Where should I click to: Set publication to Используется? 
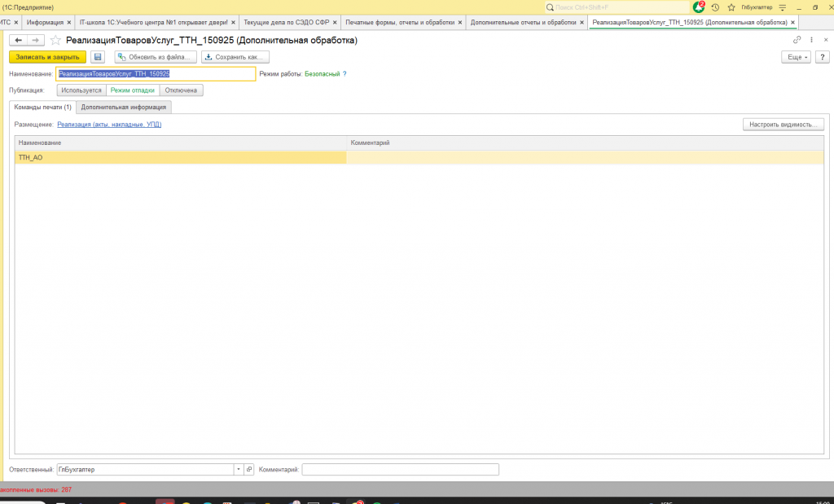coord(81,90)
